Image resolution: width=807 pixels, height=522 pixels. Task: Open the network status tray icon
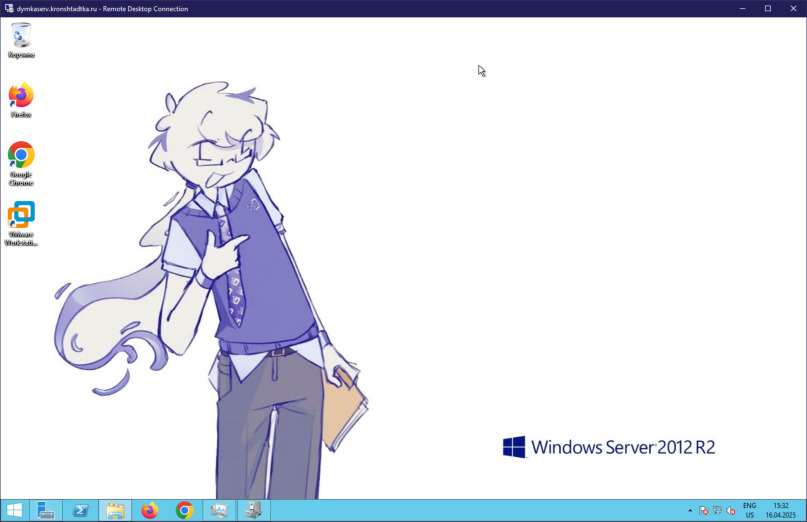(x=717, y=511)
